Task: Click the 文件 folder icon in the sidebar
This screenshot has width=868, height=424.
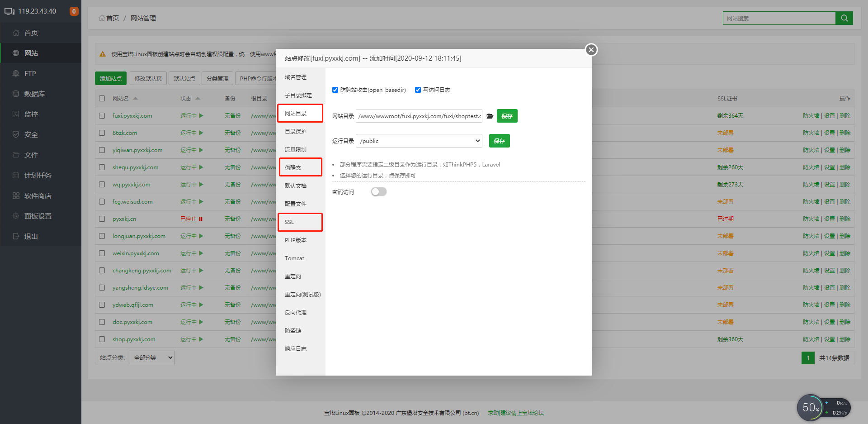Action: pyautogui.click(x=16, y=155)
